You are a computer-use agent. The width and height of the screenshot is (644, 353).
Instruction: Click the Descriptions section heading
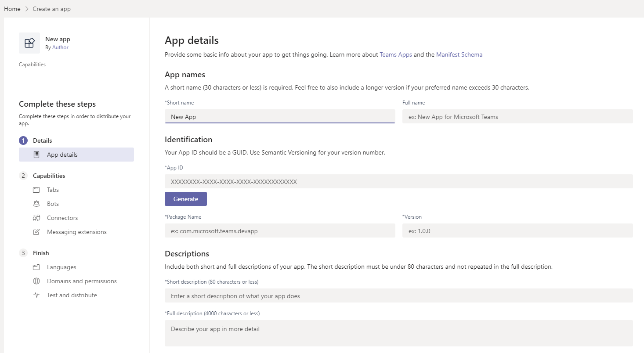[187, 254]
